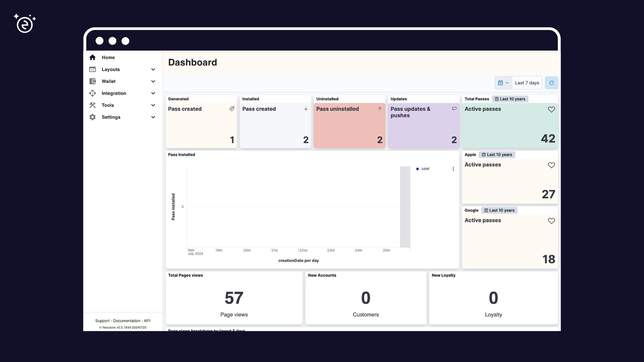Screen dimensions: 644x362
Task: Click the Last 7 days button
Action: point(527,83)
